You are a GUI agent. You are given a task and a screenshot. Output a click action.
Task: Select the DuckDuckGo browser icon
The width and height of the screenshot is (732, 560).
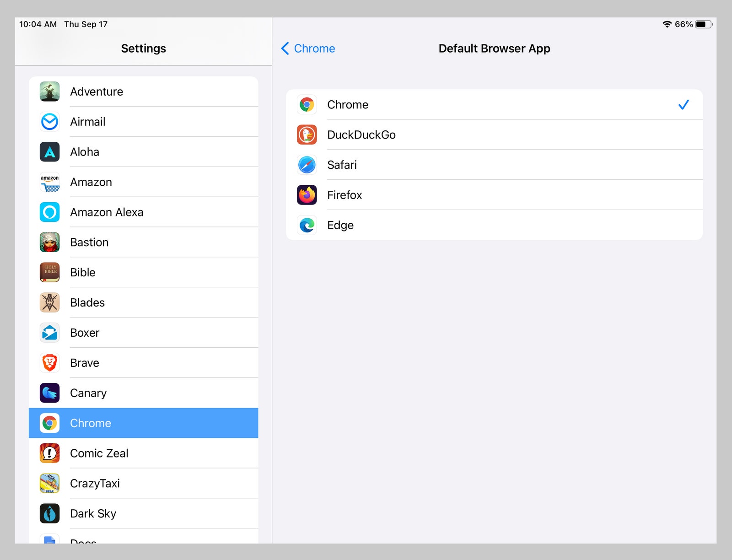(307, 135)
